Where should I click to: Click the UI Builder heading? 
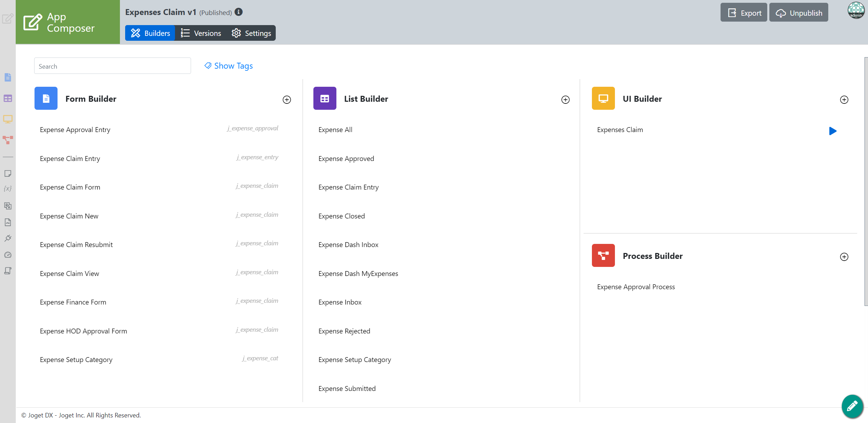click(642, 99)
